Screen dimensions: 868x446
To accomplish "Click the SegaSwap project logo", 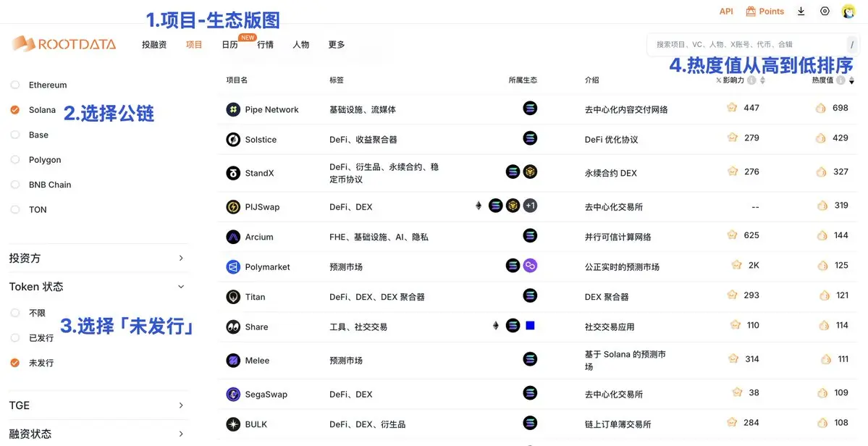I will pos(233,395).
